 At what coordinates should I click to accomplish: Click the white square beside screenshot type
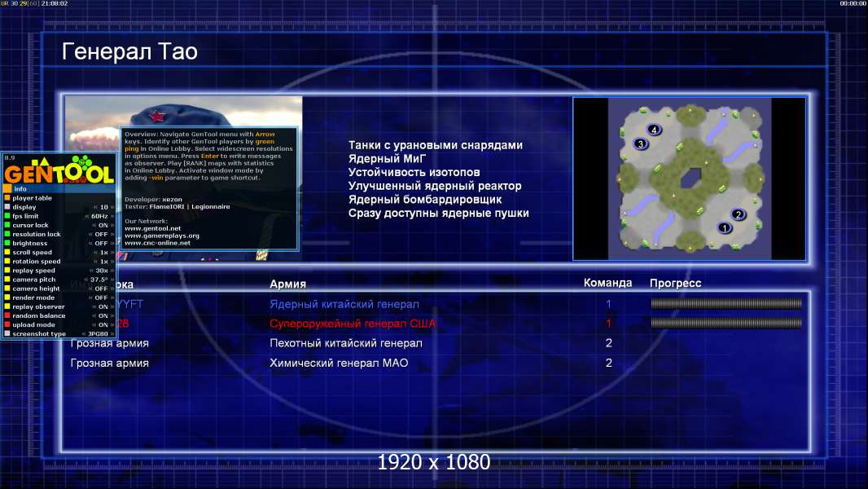(7, 334)
